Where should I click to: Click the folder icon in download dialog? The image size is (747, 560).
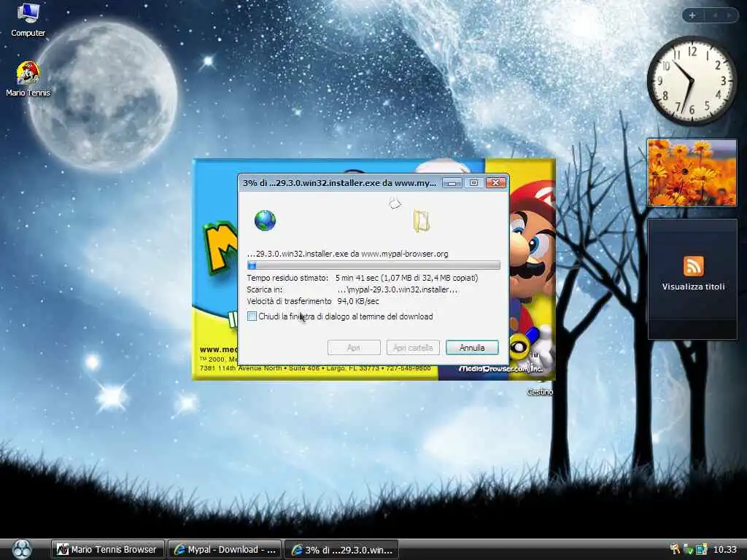421,221
